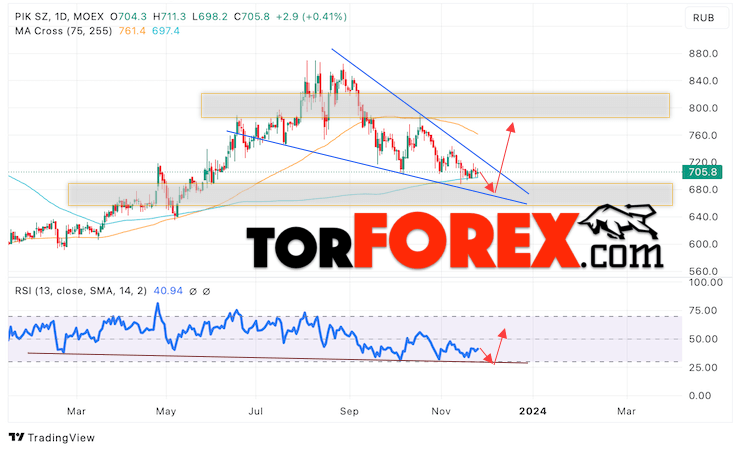The image size is (741, 452).
Task: Click the teal 697.4 MA value
Action: (x=165, y=31)
